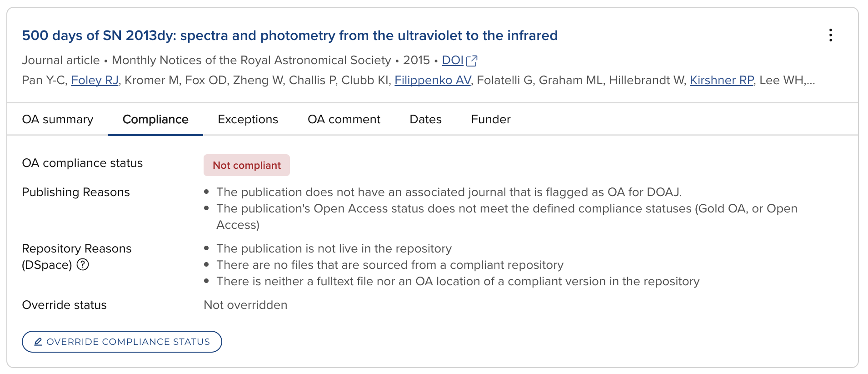Click the Repository Reasons (DSpace) label

pos(76,249)
